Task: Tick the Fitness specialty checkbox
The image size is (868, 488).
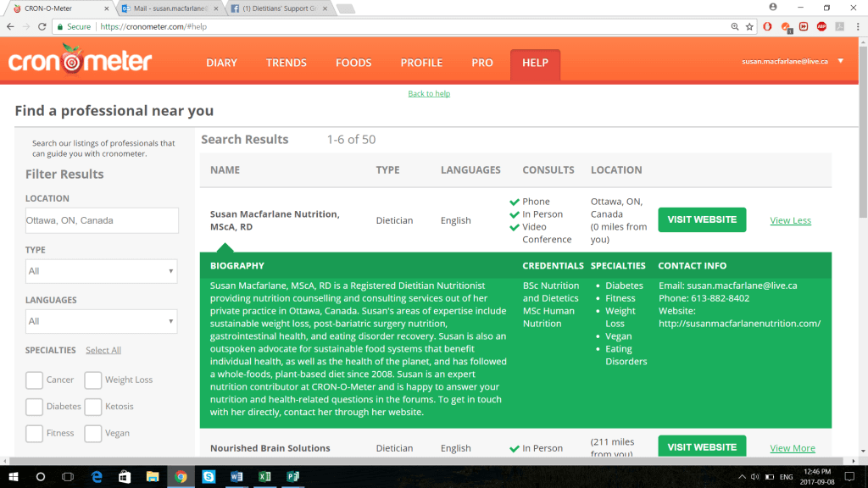Action: 34,433
